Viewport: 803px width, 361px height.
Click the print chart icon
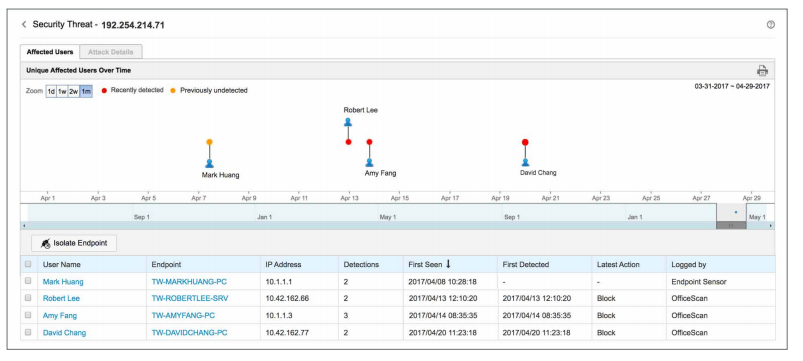tap(762, 71)
